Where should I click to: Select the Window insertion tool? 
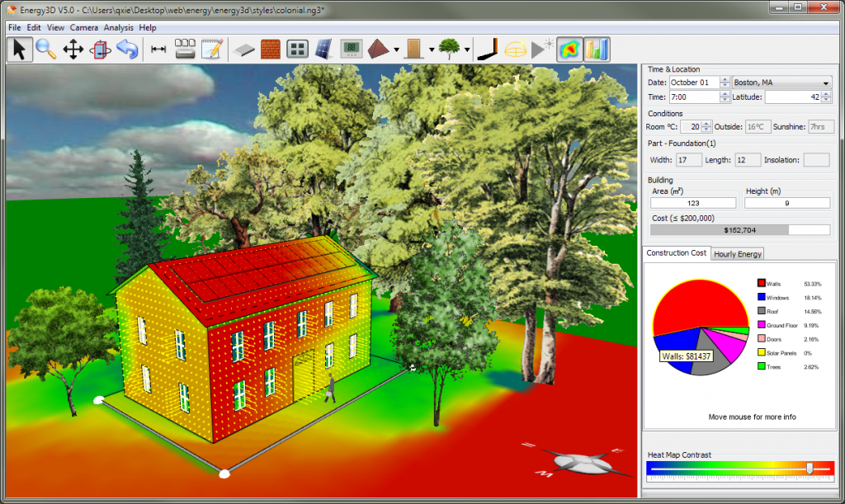coord(298,49)
